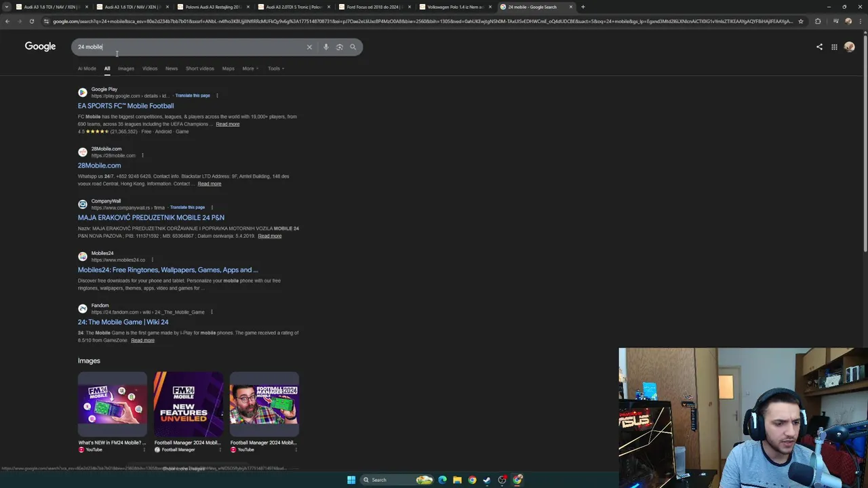Screen dimensions: 868x488
Task: Share the results with the share icon
Action: pos(819,47)
